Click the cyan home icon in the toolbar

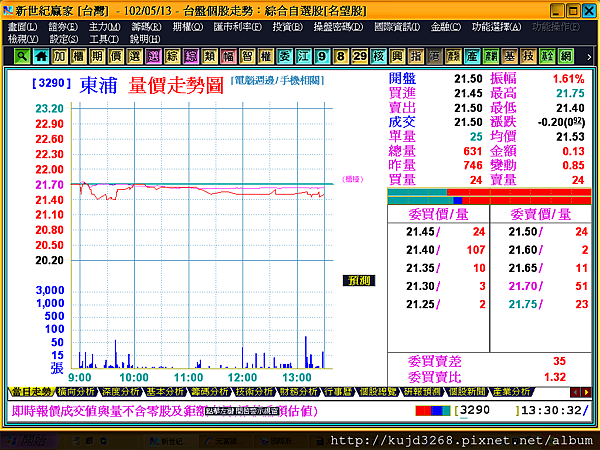[x=41, y=56]
